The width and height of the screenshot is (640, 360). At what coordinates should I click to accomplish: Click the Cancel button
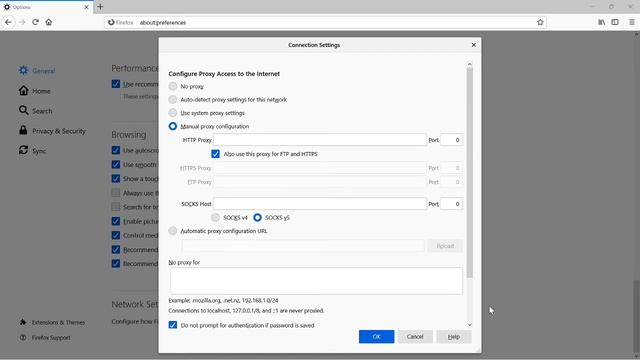415,337
